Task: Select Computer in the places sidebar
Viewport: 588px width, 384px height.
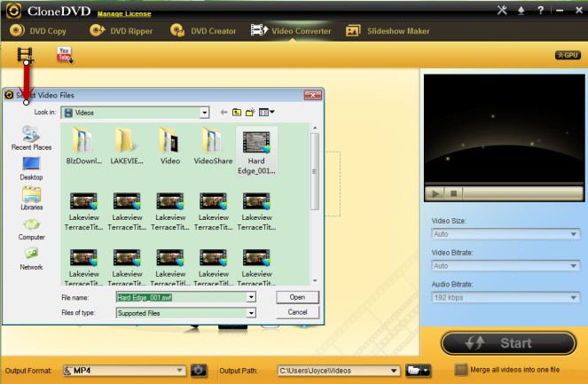Action: (x=32, y=229)
